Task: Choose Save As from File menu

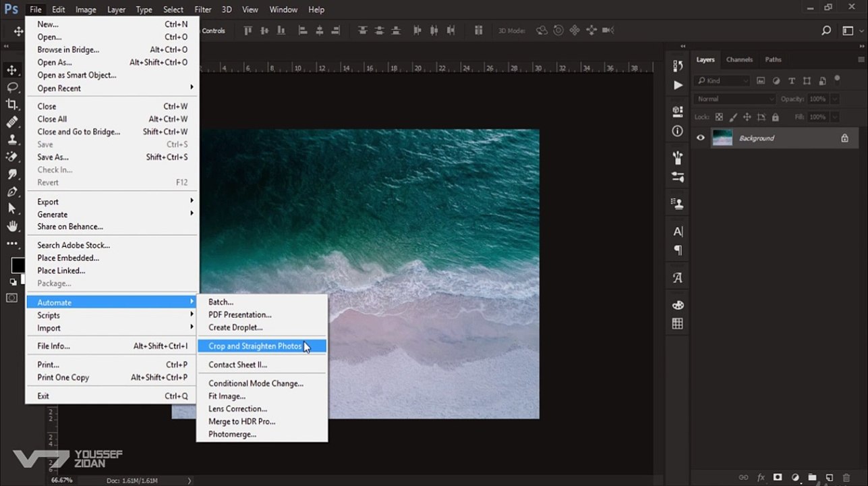Action: (113, 157)
